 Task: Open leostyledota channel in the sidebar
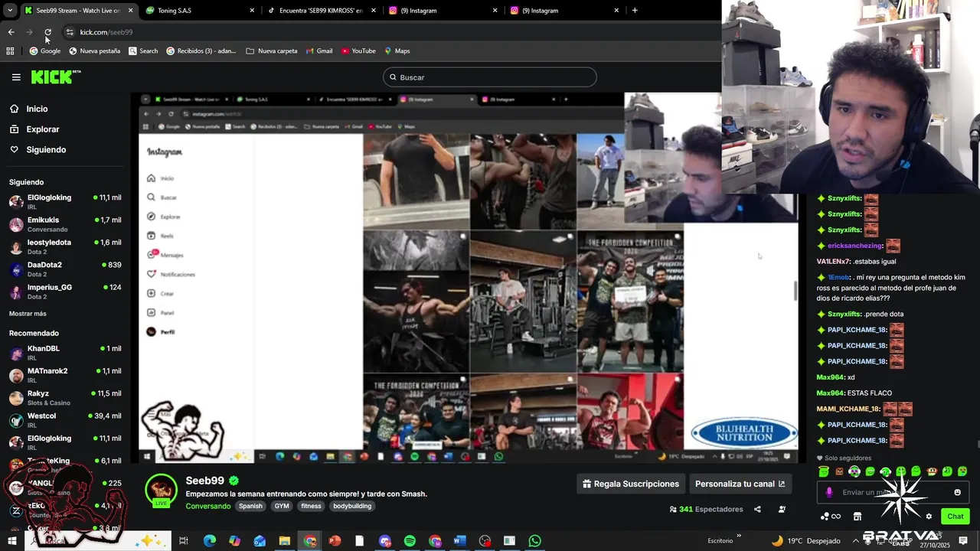coord(65,246)
